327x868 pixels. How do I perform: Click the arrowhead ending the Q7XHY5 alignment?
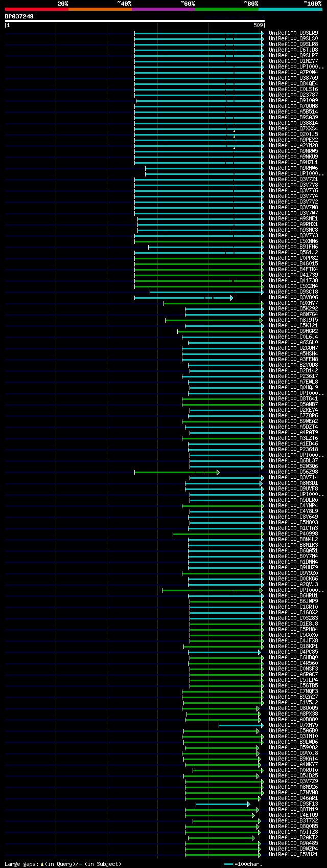point(263,725)
